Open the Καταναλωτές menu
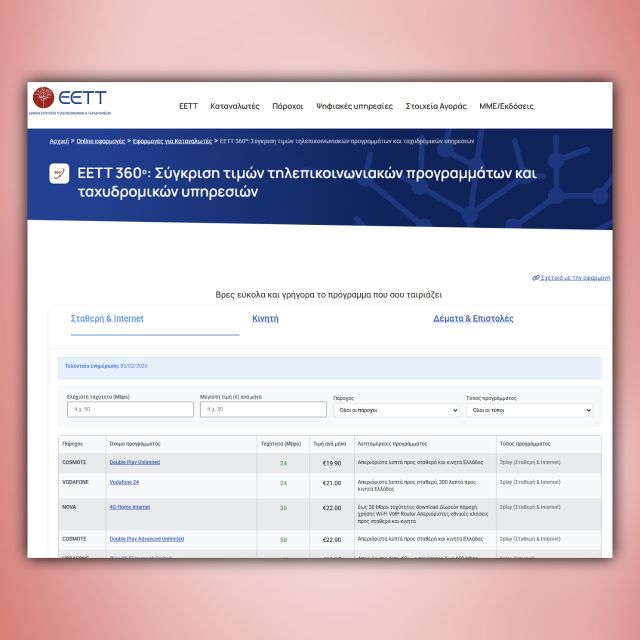The image size is (640, 640). click(235, 106)
